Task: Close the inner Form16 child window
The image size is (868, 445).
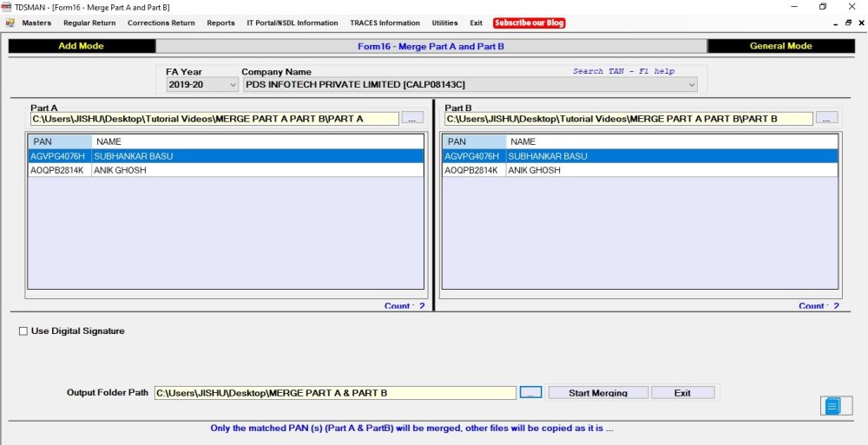Action: pyautogui.click(x=861, y=23)
